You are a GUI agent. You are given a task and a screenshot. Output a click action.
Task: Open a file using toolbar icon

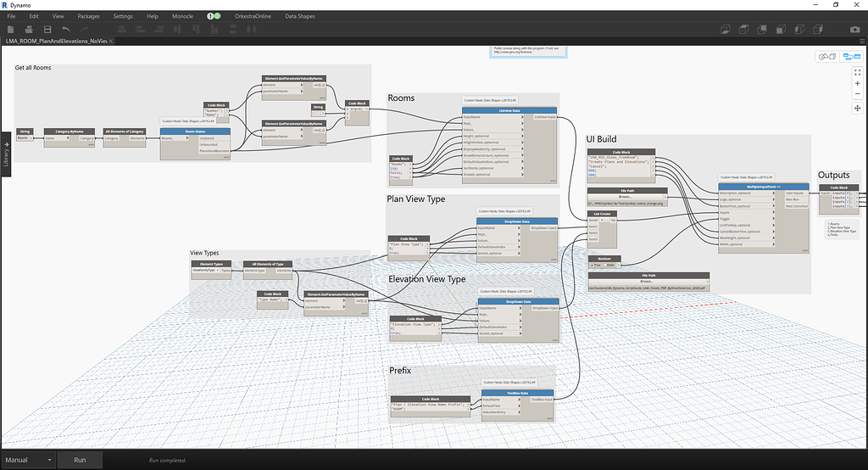click(x=29, y=30)
